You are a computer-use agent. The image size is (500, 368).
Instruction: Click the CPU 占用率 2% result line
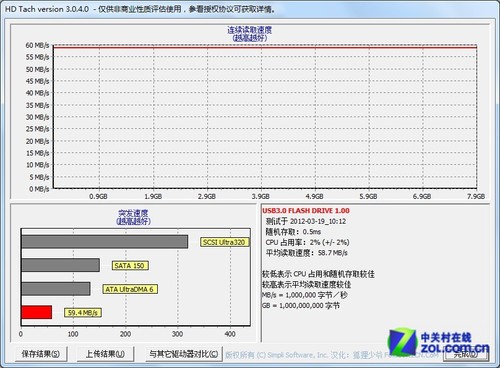[x=307, y=242]
